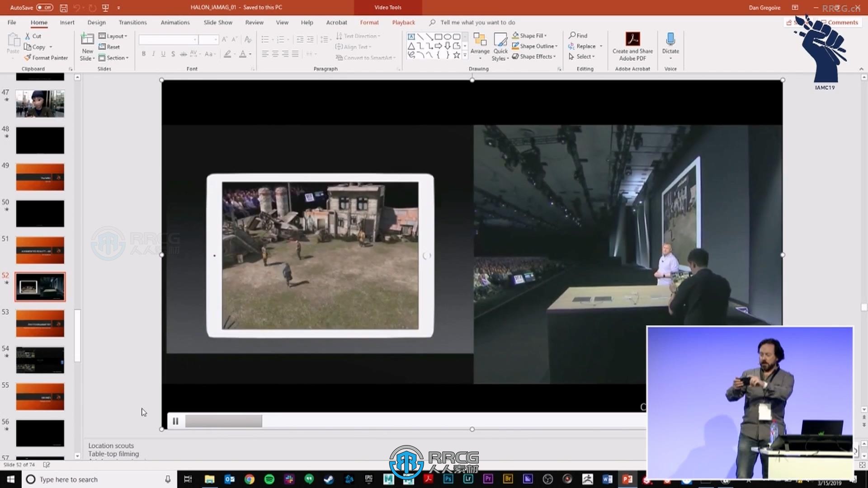This screenshot has height=488, width=868.
Task: Switch to the Design tab
Action: pyautogui.click(x=96, y=22)
